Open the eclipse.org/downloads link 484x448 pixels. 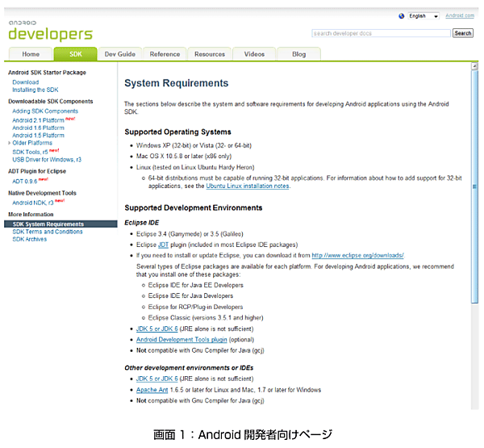357,256
